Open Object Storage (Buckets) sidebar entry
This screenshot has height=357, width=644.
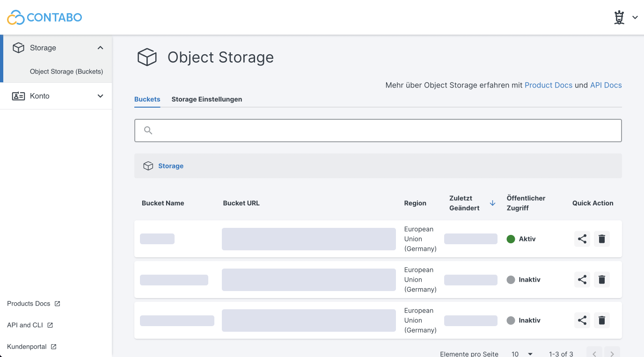coord(66,72)
